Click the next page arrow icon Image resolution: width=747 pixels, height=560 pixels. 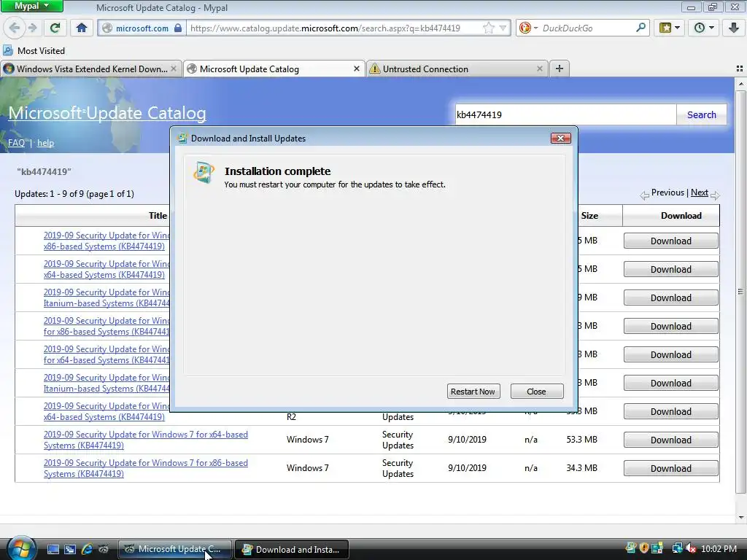(715, 195)
